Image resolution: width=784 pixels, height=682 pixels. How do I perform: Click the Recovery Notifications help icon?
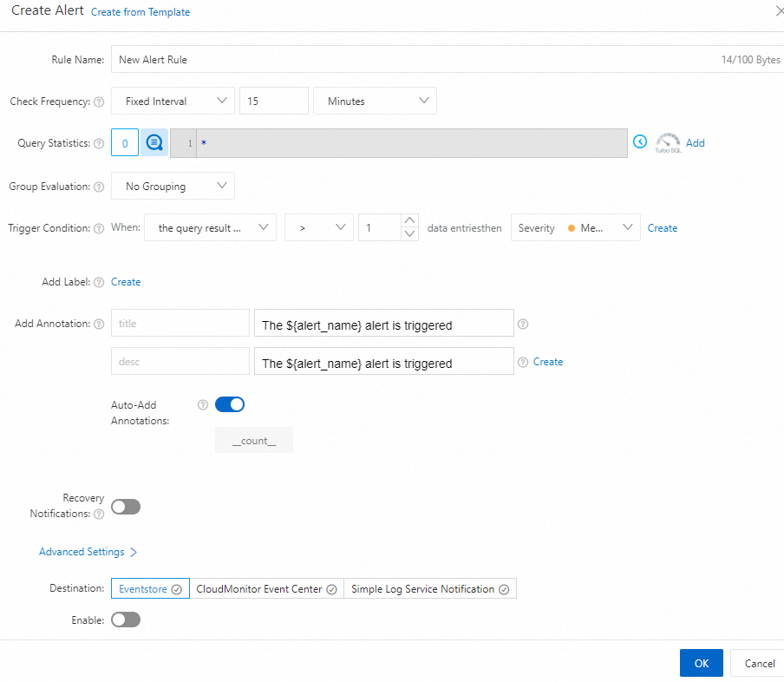pyautogui.click(x=99, y=514)
